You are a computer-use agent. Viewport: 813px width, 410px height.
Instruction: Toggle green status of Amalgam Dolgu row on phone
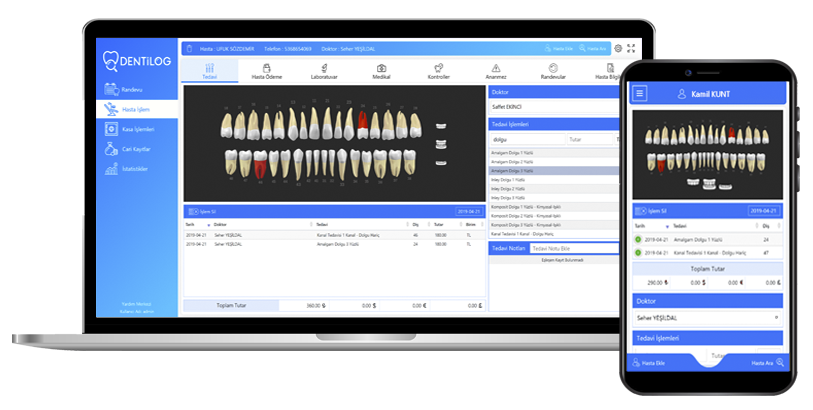(x=639, y=240)
